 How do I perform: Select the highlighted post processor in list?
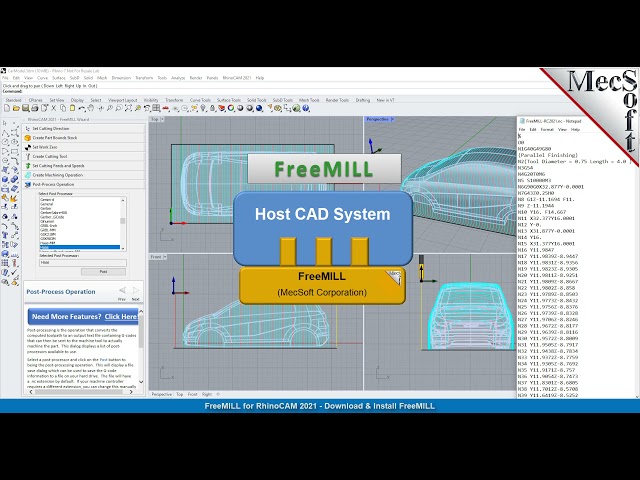coord(80,247)
